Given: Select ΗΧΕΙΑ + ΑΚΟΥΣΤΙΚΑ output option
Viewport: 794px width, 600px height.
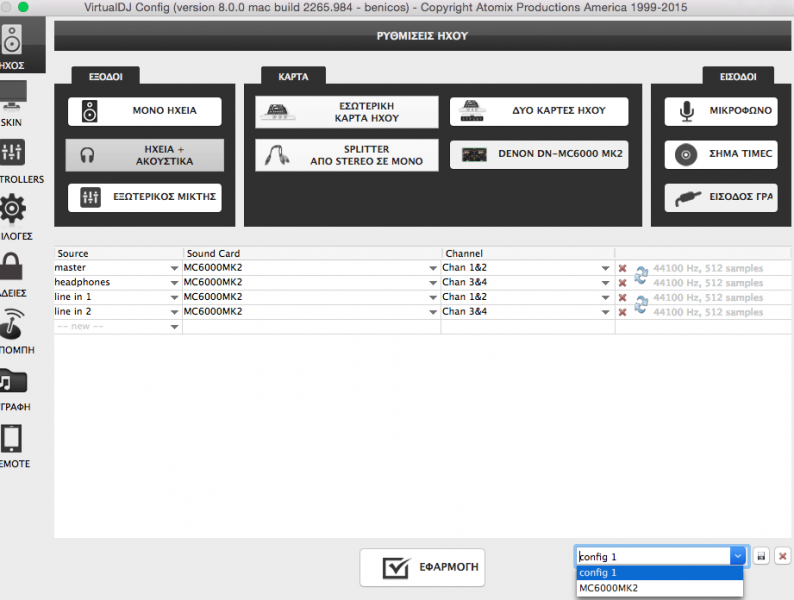Looking at the screenshot, I should pyautogui.click(x=145, y=155).
